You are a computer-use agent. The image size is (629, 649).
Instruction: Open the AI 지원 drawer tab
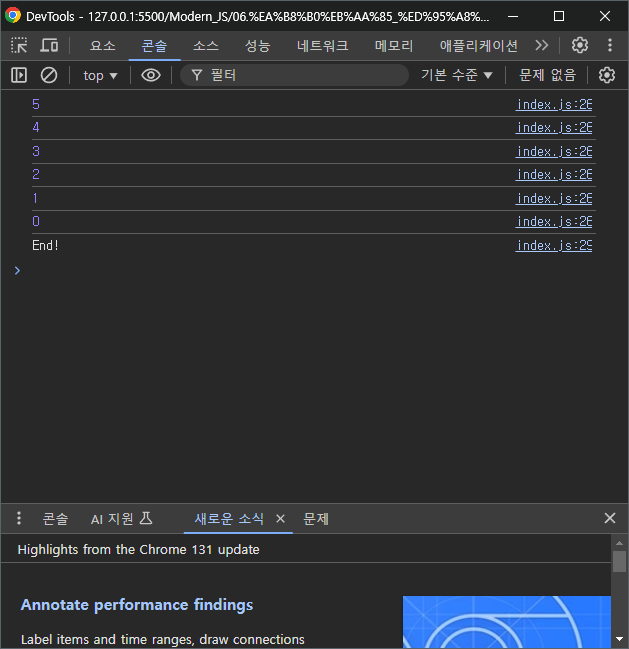[x=122, y=519]
